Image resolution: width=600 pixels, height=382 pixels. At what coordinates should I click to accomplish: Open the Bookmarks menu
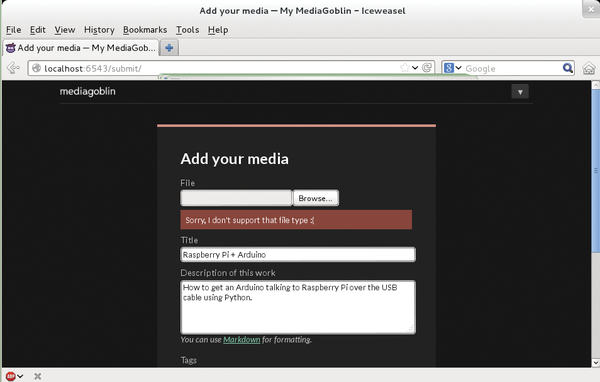[x=145, y=30]
